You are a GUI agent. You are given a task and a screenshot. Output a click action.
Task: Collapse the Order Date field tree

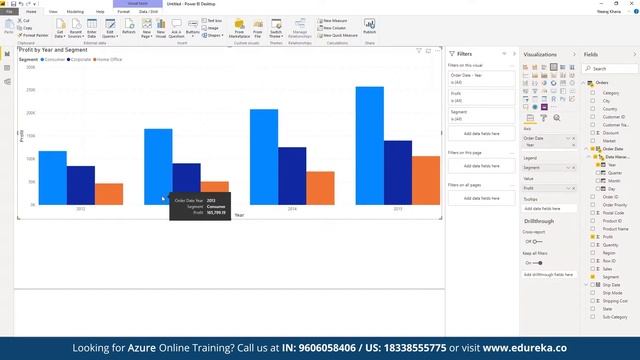[x=587, y=149]
